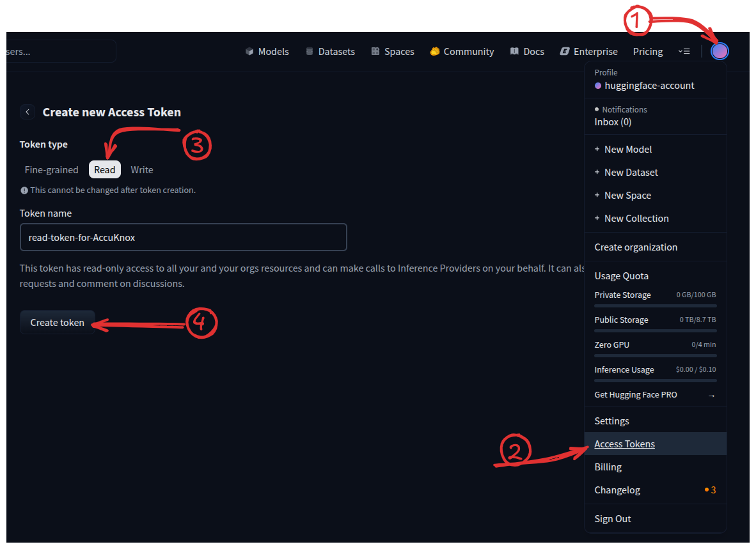Open Access Tokens
The height and width of the screenshot is (549, 756).
[x=655, y=444]
